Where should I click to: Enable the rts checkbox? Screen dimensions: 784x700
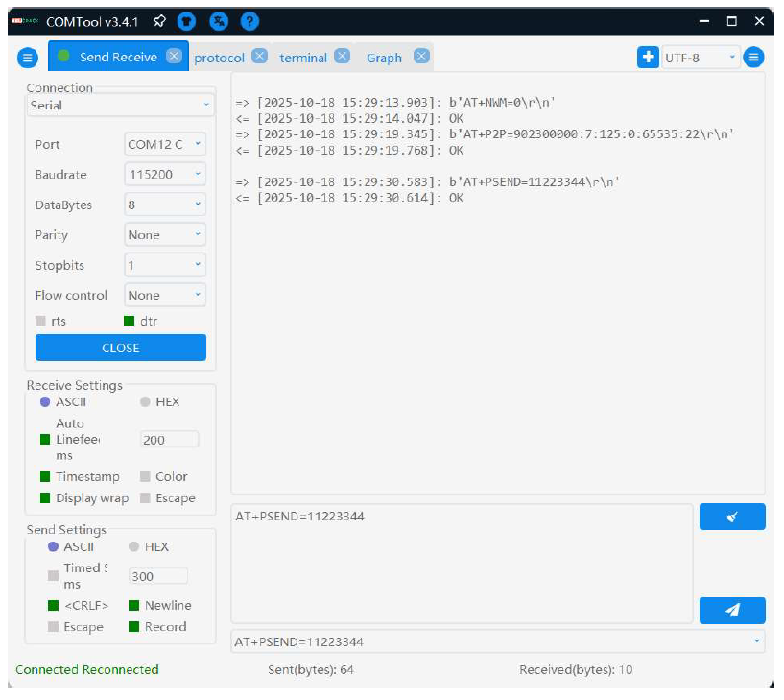41,321
